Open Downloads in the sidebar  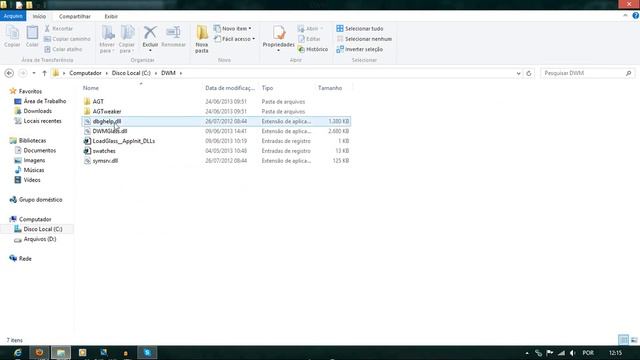click(x=37, y=111)
